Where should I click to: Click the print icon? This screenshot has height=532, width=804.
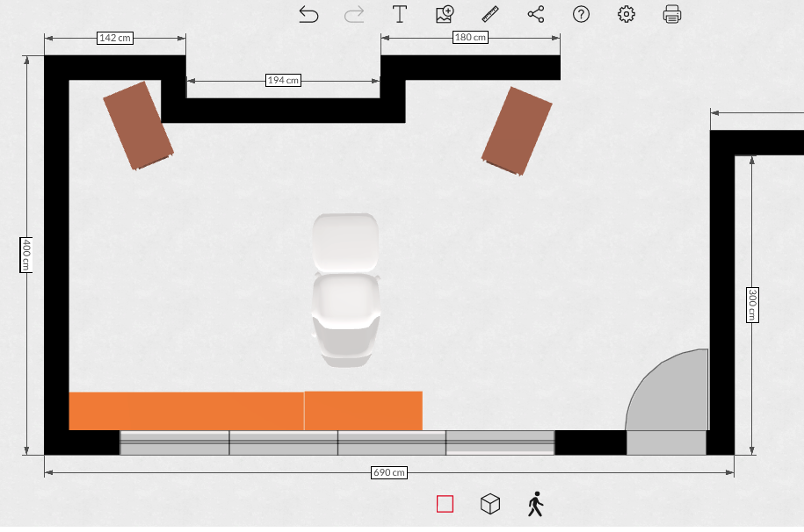click(x=672, y=14)
